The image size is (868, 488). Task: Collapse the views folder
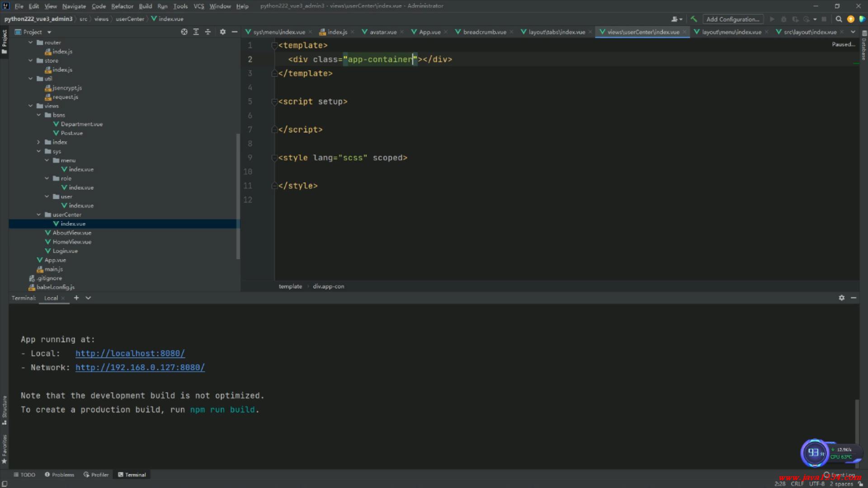tap(31, 106)
